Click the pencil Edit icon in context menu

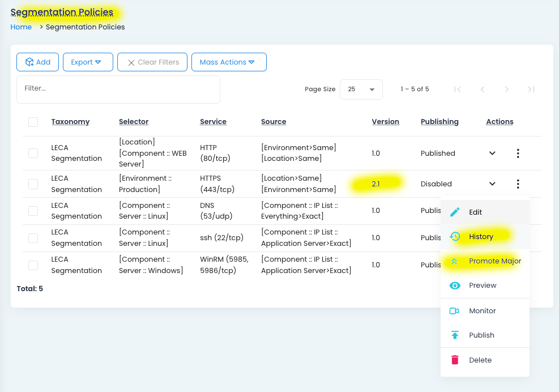(x=455, y=212)
